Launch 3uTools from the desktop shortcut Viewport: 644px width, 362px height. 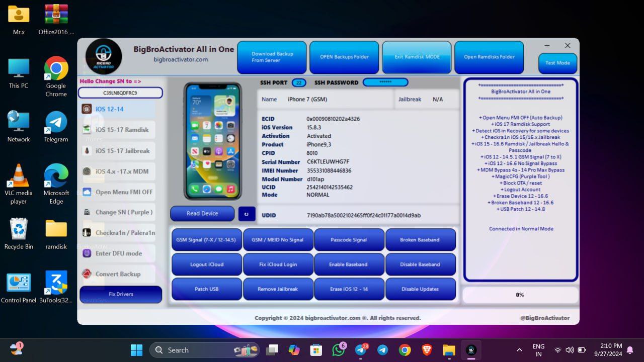coord(56,288)
